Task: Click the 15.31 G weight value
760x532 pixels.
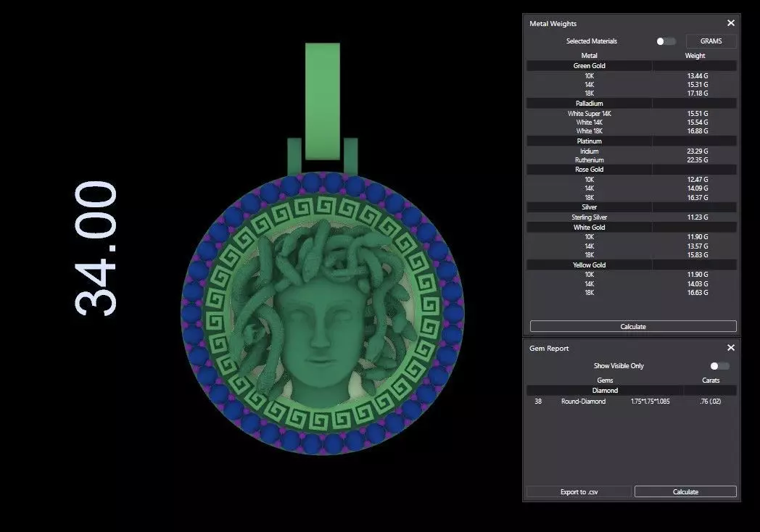Action: (698, 85)
